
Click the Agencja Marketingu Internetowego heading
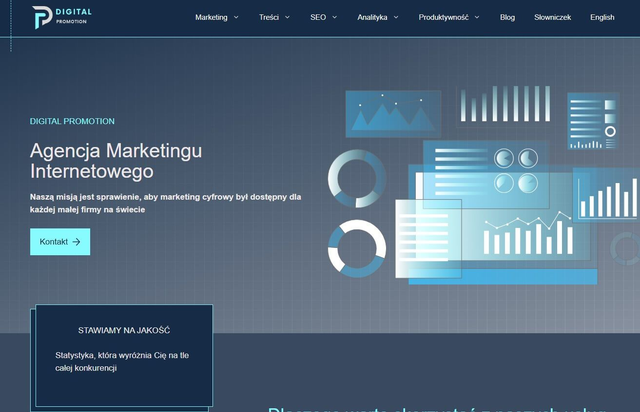117,161
